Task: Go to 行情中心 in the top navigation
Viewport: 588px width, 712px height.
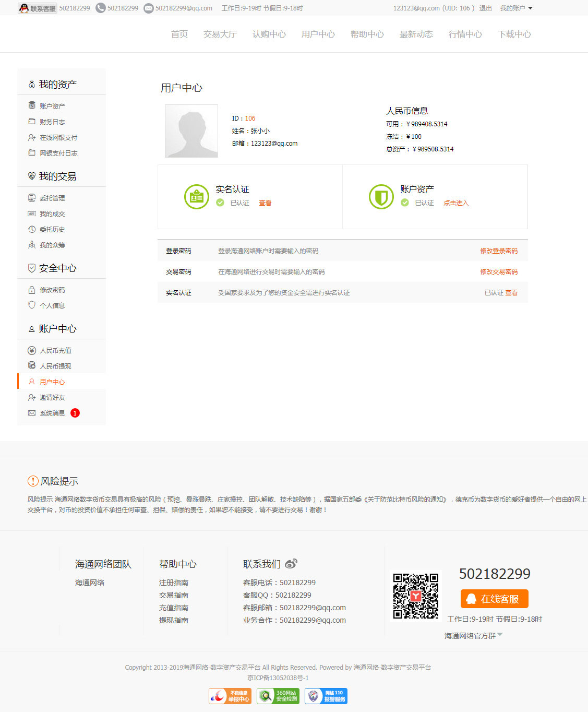Action: (465, 34)
